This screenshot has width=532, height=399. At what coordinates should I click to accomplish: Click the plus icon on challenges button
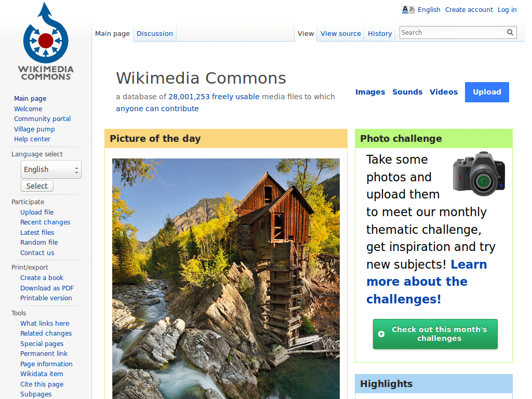point(381,334)
